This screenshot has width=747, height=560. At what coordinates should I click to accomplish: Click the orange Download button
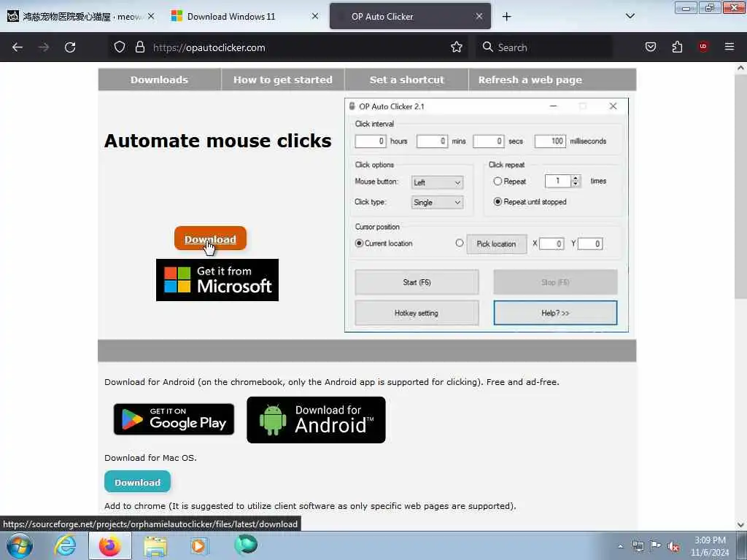point(210,238)
